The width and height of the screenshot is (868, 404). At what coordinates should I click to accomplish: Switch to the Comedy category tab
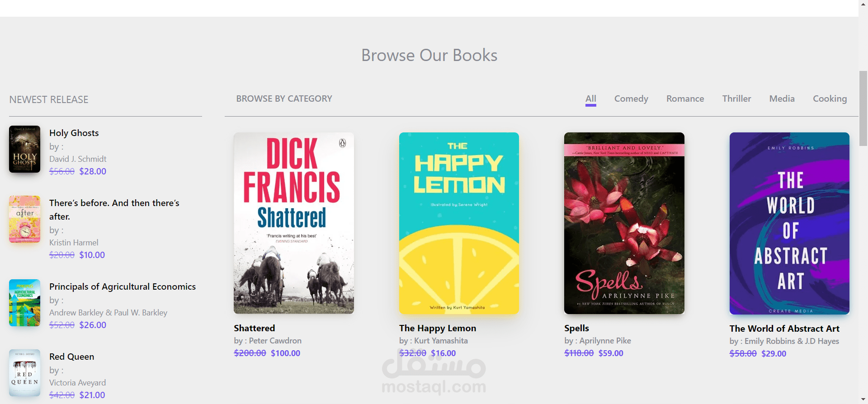click(631, 99)
